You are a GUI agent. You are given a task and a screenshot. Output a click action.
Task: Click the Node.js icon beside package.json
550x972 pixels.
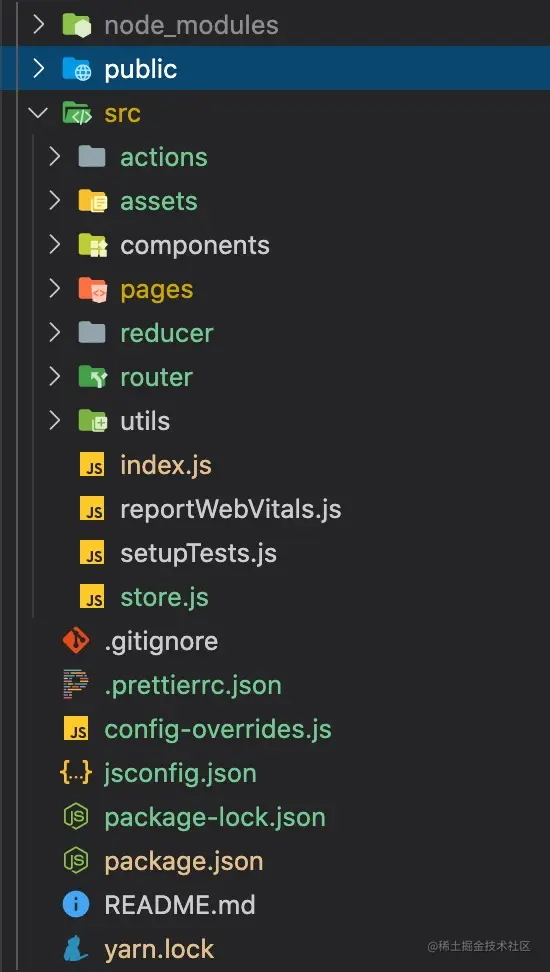[76, 861]
